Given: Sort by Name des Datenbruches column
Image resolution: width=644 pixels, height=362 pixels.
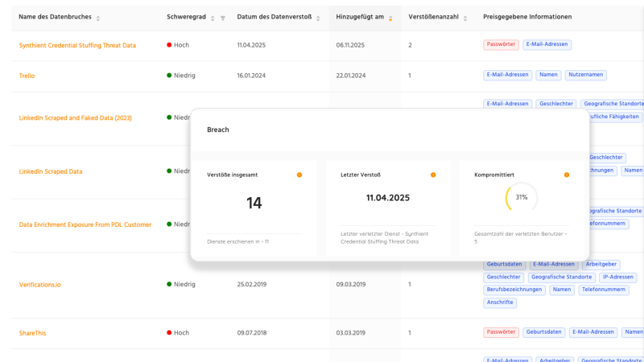Looking at the screenshot, I should pyautogui.click(x=97, y=18).
